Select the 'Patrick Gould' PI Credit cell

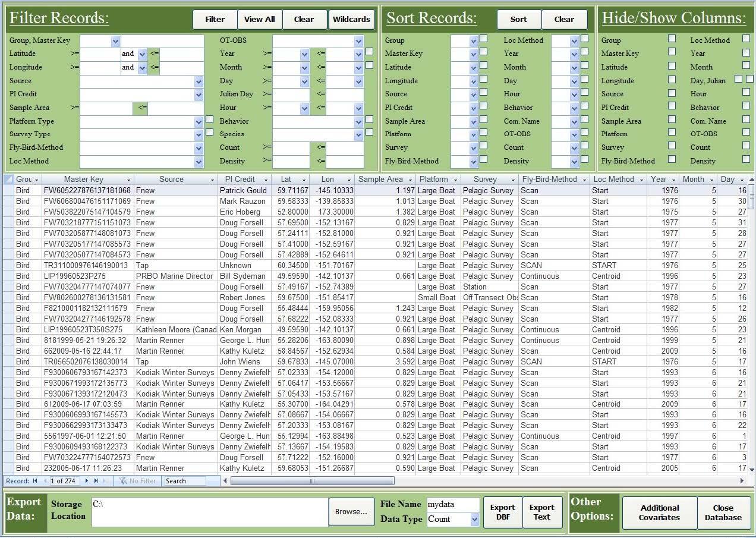[244, 190]
